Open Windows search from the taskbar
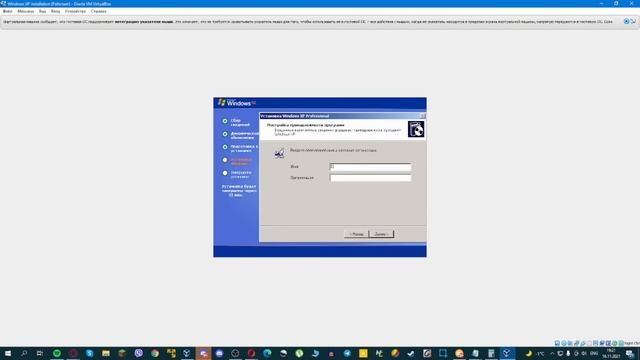 pos(24,353)
